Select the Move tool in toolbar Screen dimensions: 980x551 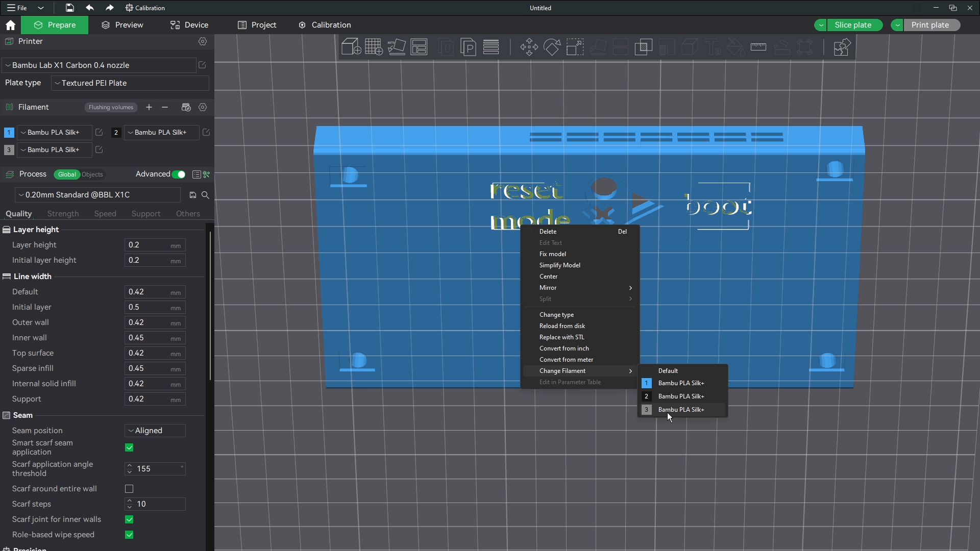(x=529, y=47)
